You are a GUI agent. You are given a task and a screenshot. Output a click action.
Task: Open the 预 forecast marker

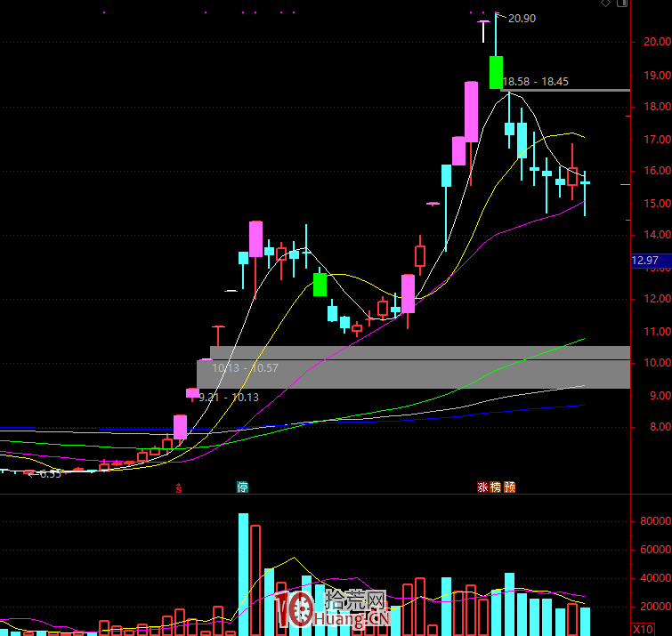click(x=510, y=487)
